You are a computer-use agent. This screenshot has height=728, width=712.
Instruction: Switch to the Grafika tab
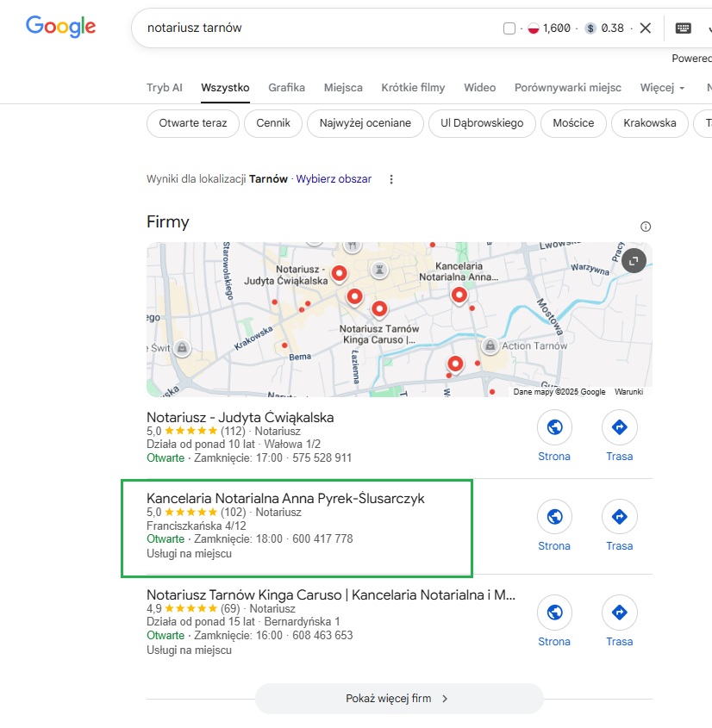click(x=286, y=88)
